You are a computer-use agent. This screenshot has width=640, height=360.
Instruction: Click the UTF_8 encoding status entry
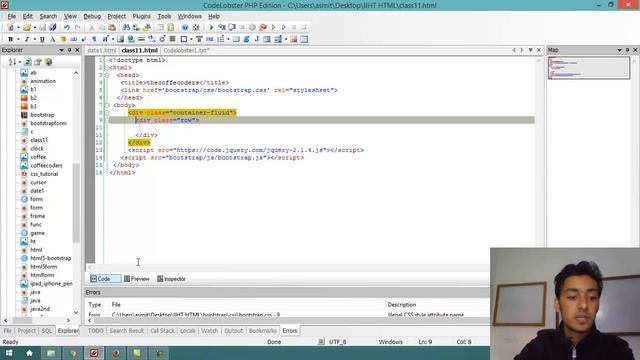pos(338,342)
